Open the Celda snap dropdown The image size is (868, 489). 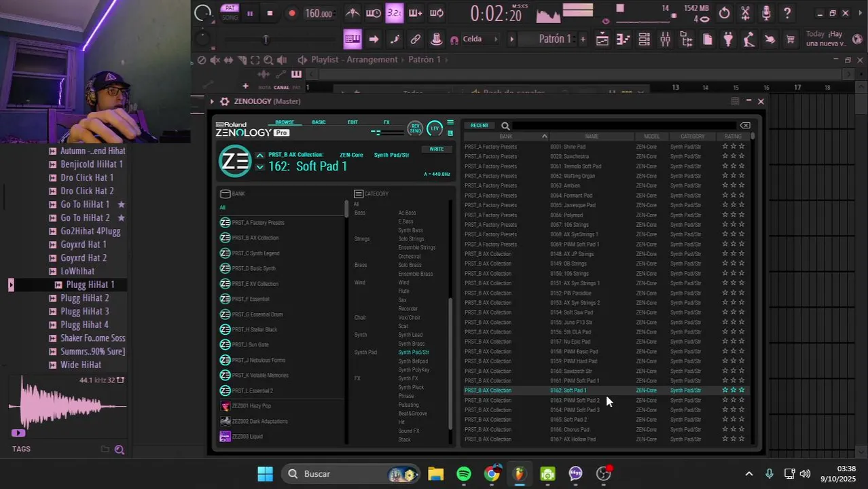click(480, 39)
